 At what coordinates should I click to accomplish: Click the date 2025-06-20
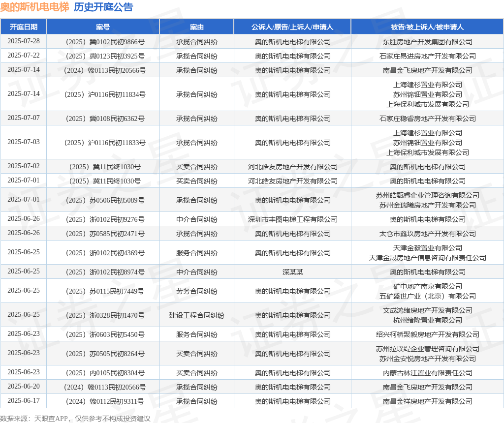click(24, 387)
